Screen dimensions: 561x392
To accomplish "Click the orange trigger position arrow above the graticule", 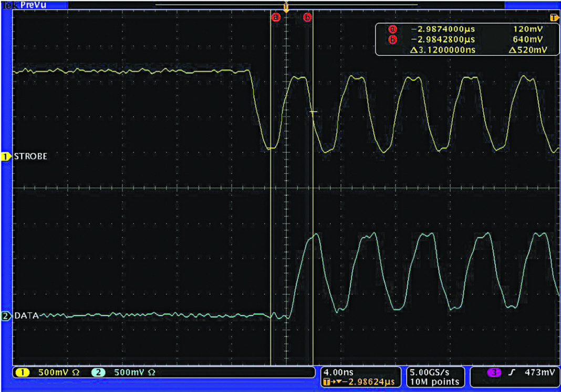I will 286,7.
